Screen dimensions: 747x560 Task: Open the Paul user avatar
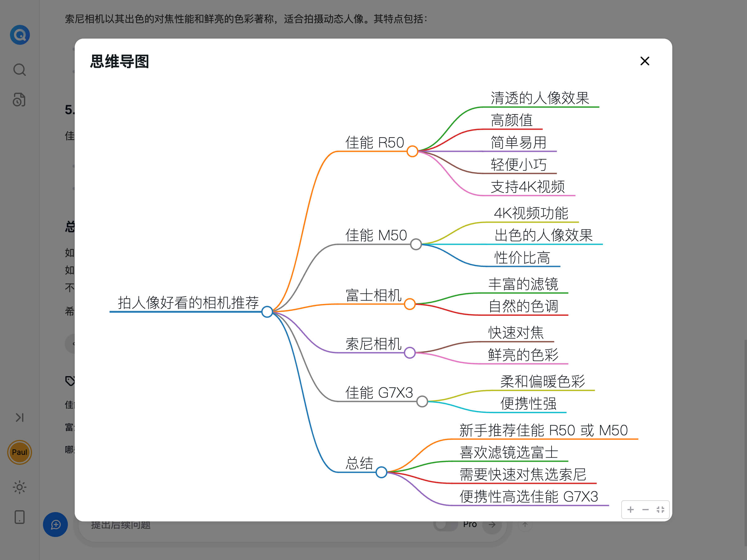click(x=20, y=452)
